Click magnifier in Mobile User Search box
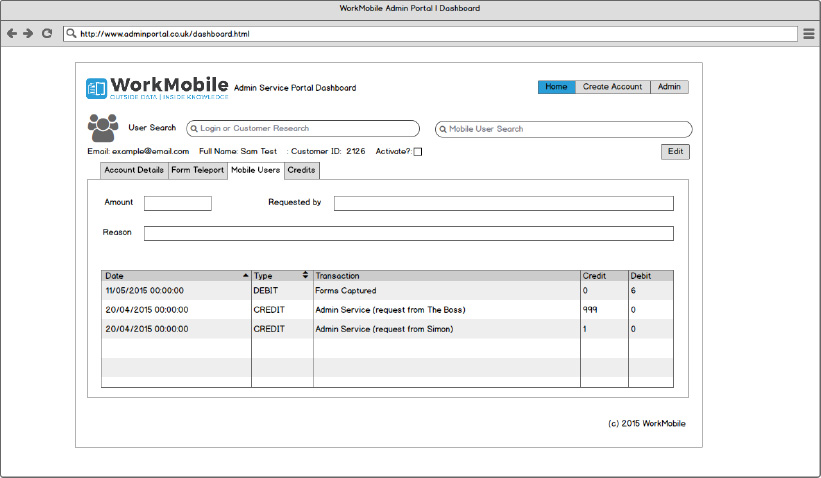Viewport: 821px width, 478px height. point(442,129)
